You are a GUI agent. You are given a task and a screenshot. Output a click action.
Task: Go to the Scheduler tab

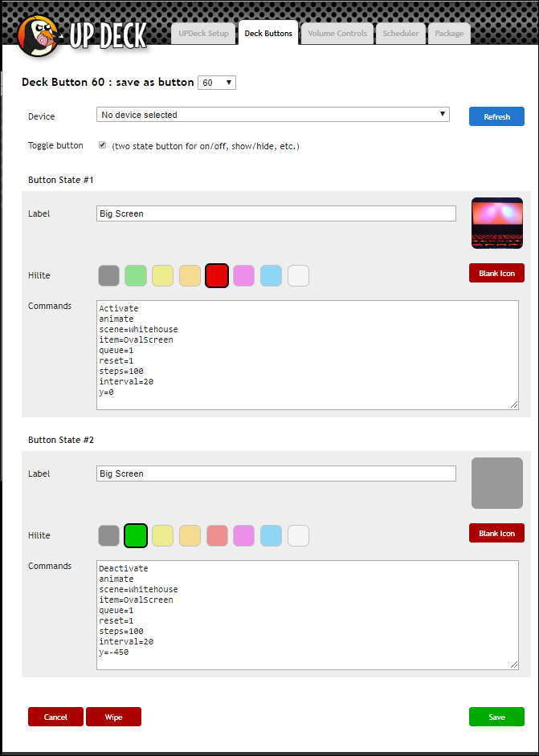click(400, 34)
